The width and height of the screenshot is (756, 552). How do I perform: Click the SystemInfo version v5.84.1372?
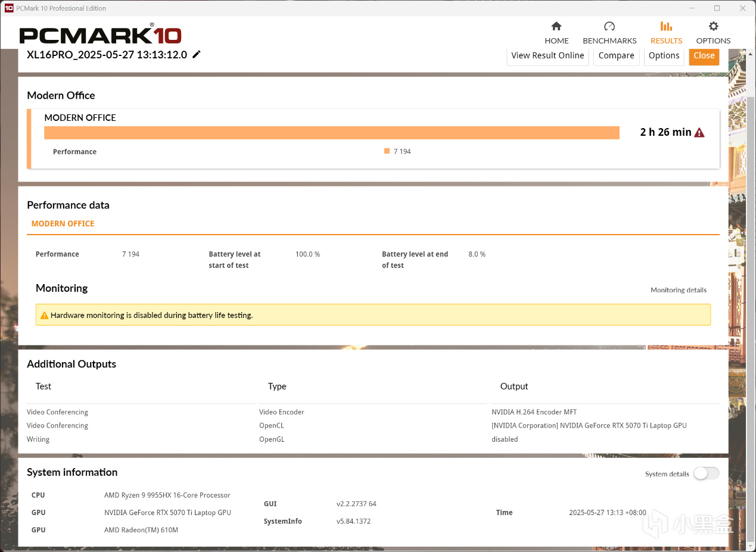[353, 521]
